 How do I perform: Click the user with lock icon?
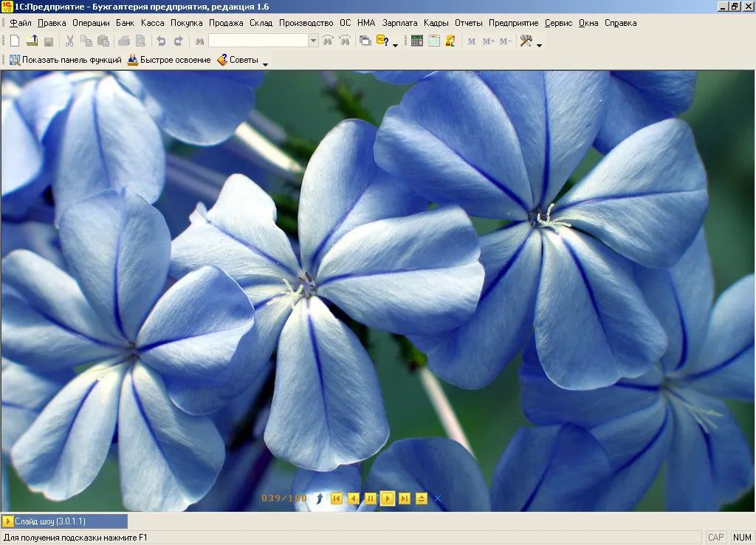click(450, 41)
